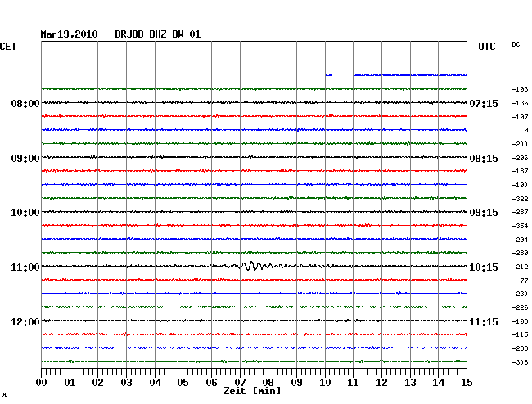Select the 07:15 UTC time label
This screenshot has height=404, width=532.
click(484, 104)
